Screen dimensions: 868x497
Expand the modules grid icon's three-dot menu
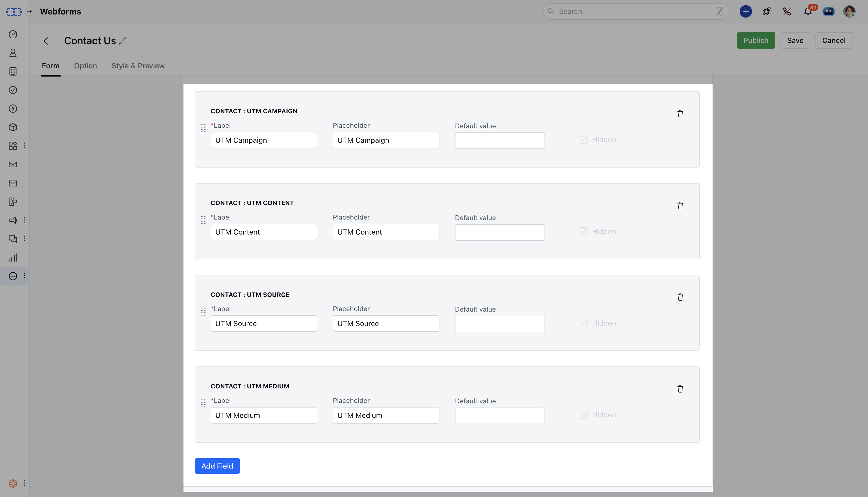(x=25, y=146)
